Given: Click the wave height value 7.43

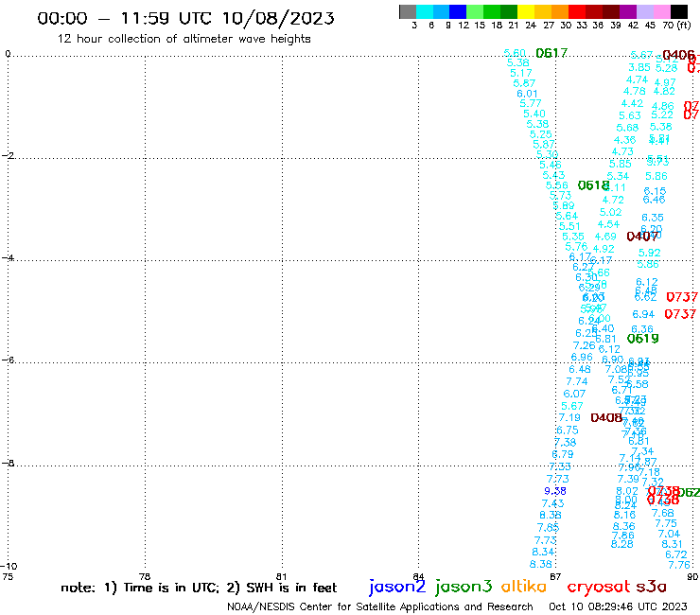Looking at the screenshot, I should [x=552, y=503].
